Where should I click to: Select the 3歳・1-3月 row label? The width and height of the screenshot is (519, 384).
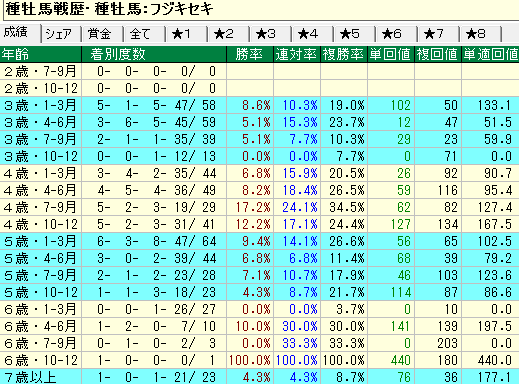pyautogui.click(x=41, y=105)
